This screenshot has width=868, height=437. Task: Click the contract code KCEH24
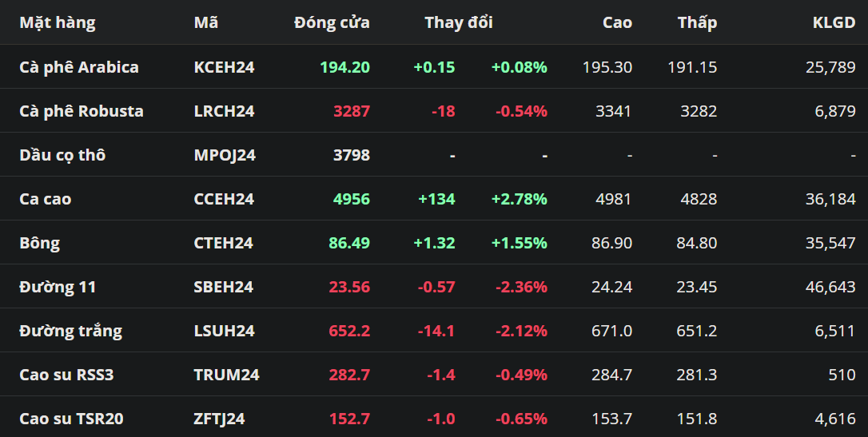(x=224, y=67)
